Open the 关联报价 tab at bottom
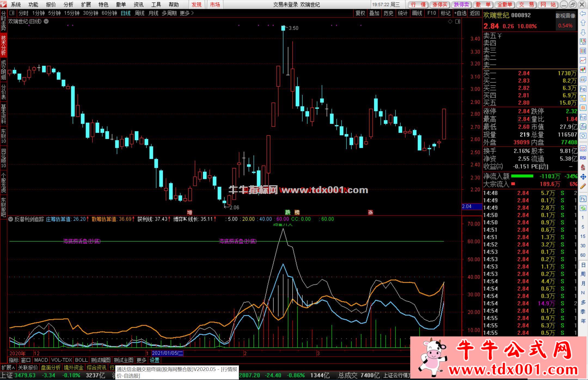Viewport: 588px width, 380px height. [x=28, y=367]
